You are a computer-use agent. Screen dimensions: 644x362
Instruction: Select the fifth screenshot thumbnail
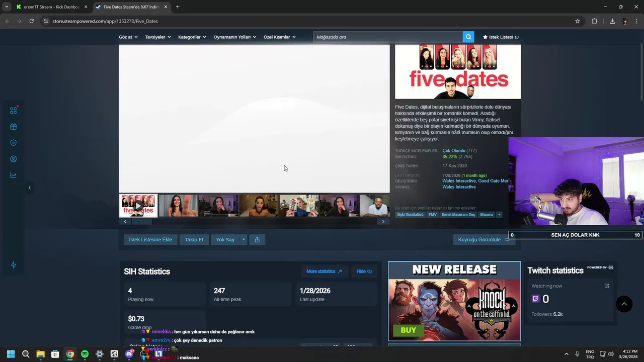click(x=299, y=206)
